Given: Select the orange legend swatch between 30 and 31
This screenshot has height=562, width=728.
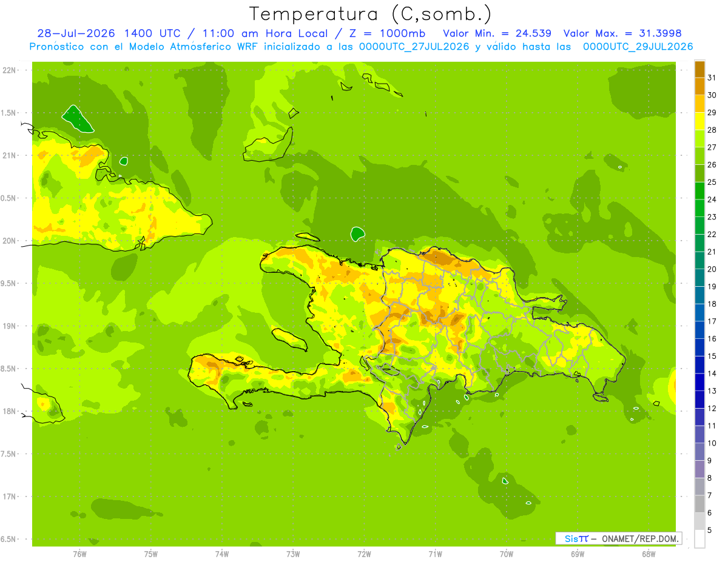Looking at the screenshot, I should (699, 86).
